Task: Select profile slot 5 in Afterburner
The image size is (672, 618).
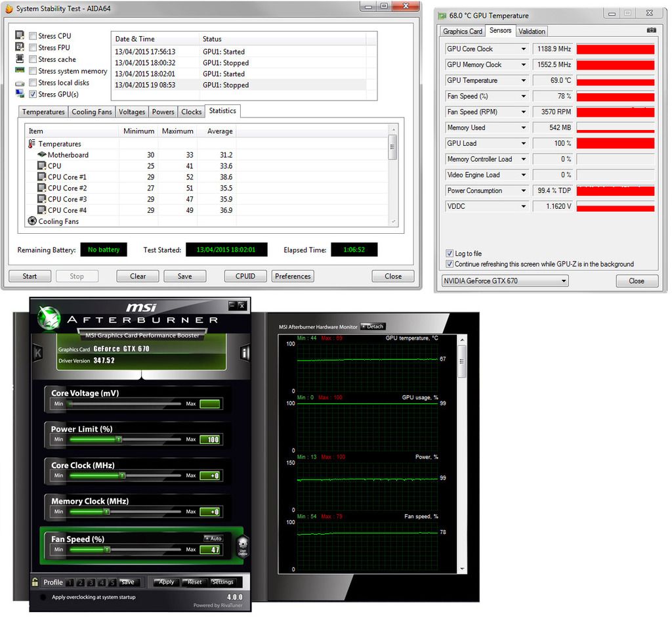Action: (x=112, y=582)
